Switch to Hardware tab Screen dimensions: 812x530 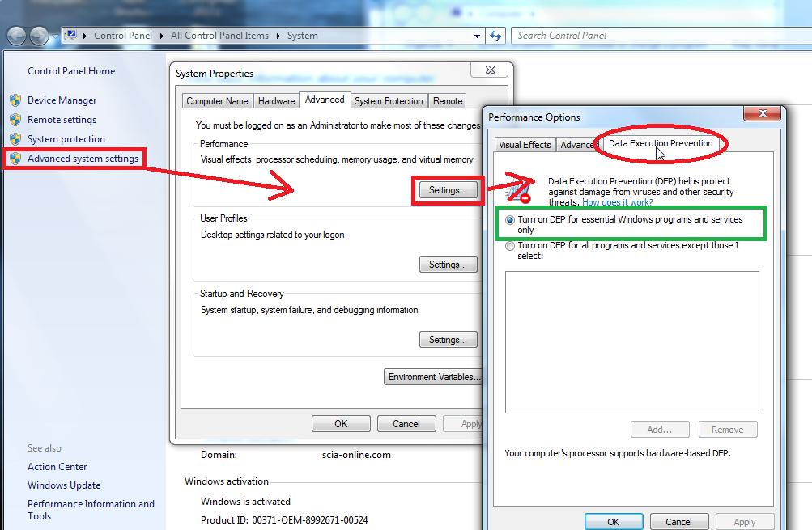pos(276,101)
